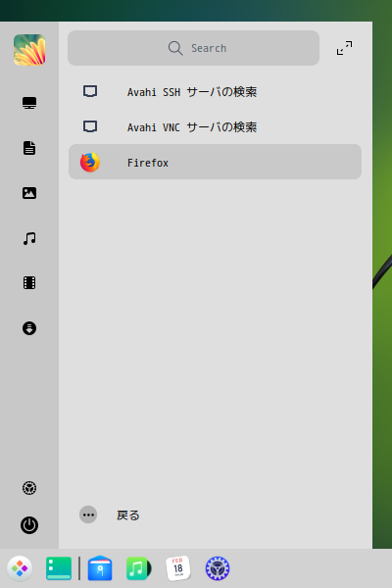This screenshot has height=588, width=392.
Task: Open Computer from the sidebar monitor icon
Action: [x=29, y=103]
